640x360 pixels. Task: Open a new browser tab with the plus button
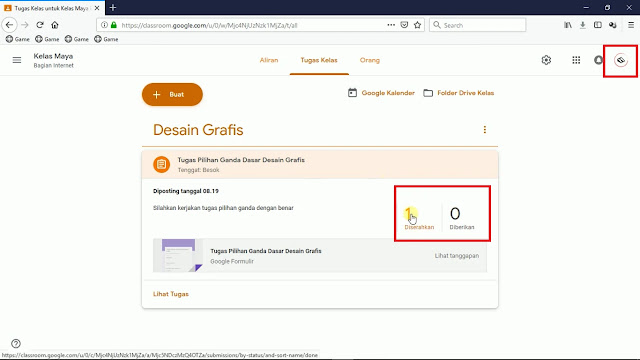click(x=113, y=7)
